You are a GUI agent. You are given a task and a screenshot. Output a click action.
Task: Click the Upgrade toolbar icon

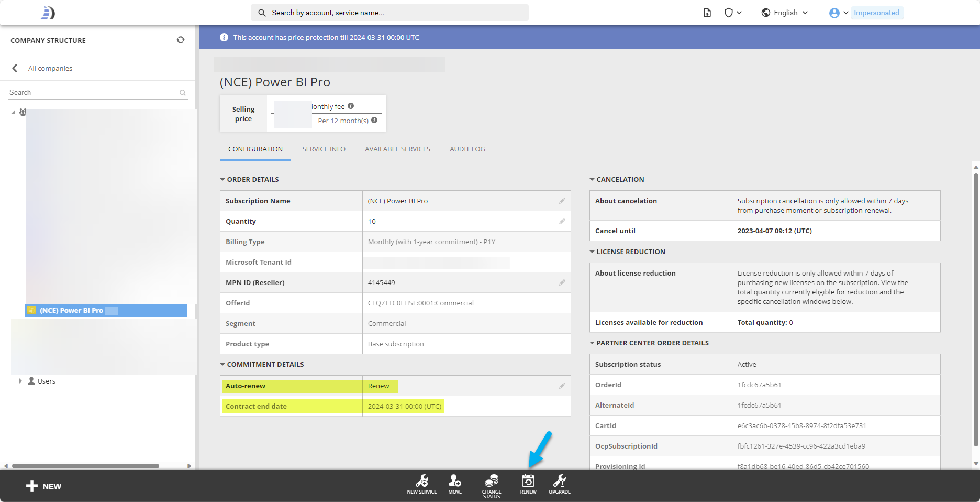[560, 484]
